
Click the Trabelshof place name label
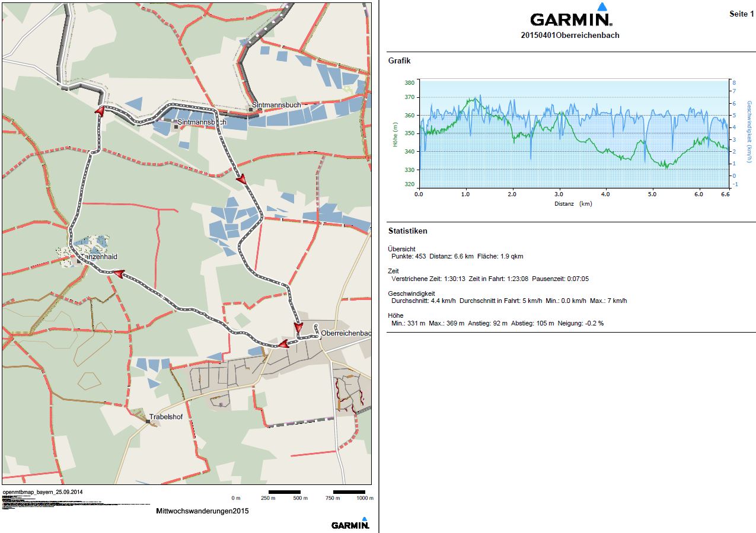(x=165, y=417)
